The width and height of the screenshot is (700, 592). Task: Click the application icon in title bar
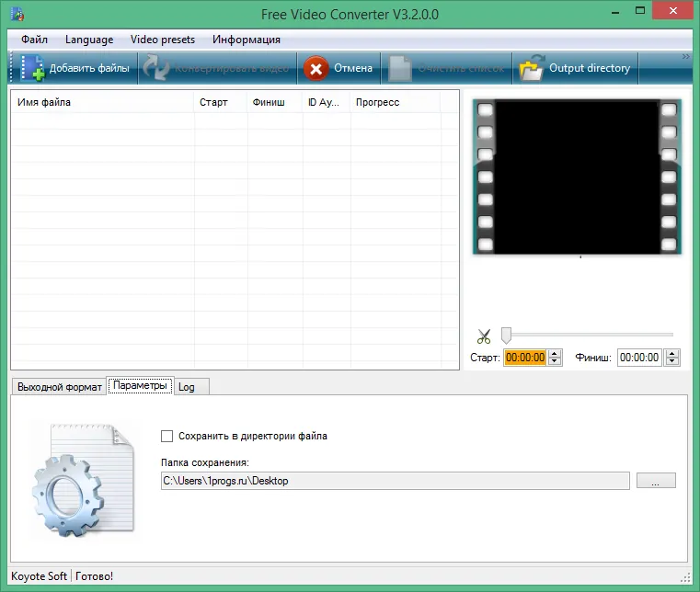17,15
